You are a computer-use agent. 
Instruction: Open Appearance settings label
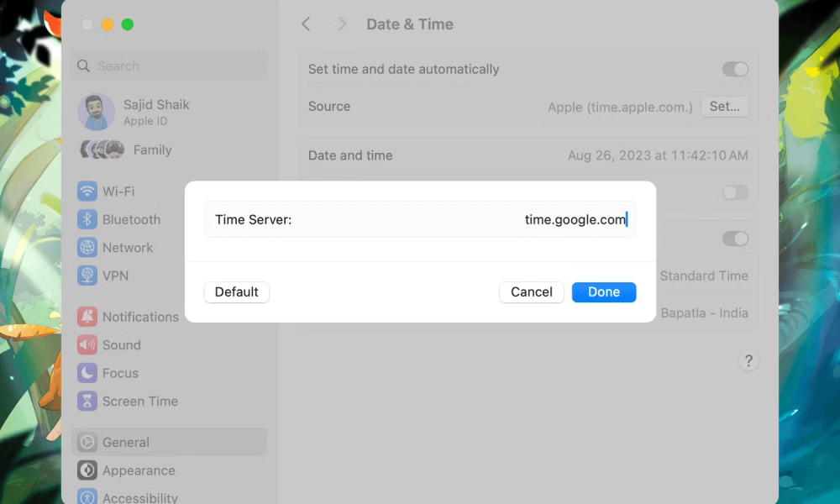tap(139, 470)
